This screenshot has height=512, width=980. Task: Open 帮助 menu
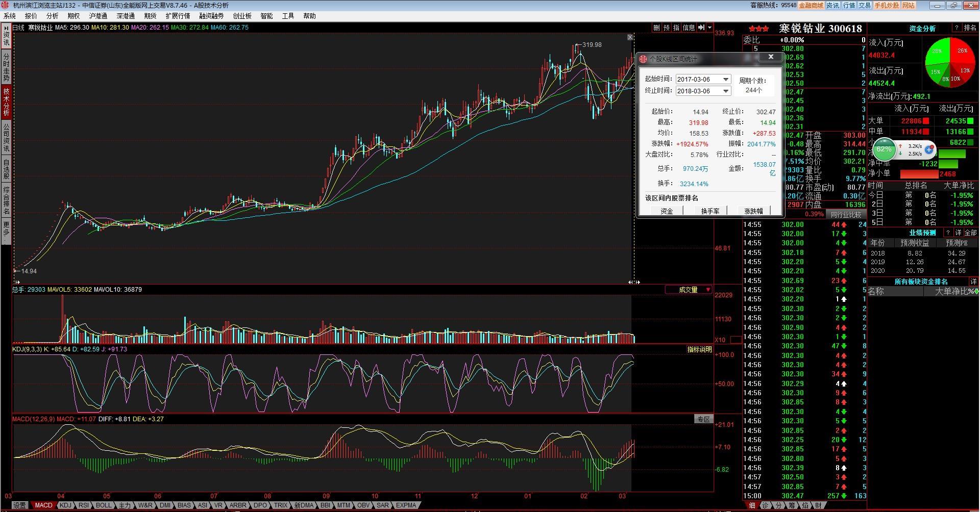(309, 16)
